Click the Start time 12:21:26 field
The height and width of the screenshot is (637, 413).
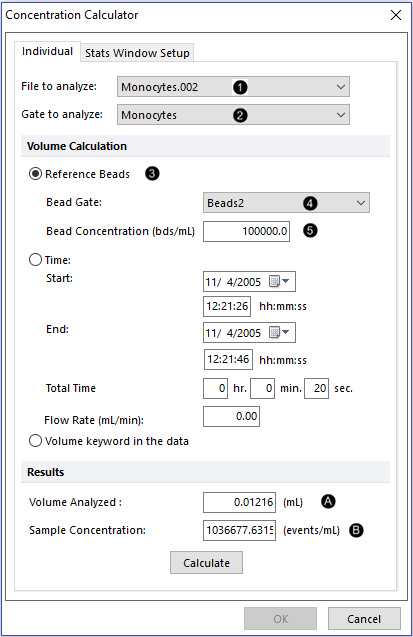pyautogui.click(x=227, y=306)
